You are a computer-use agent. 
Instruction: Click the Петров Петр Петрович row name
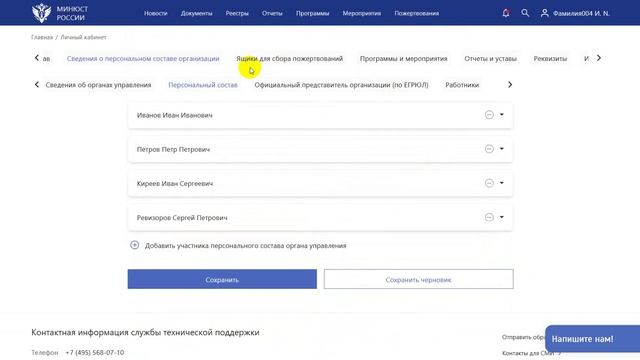click(173, 150)
